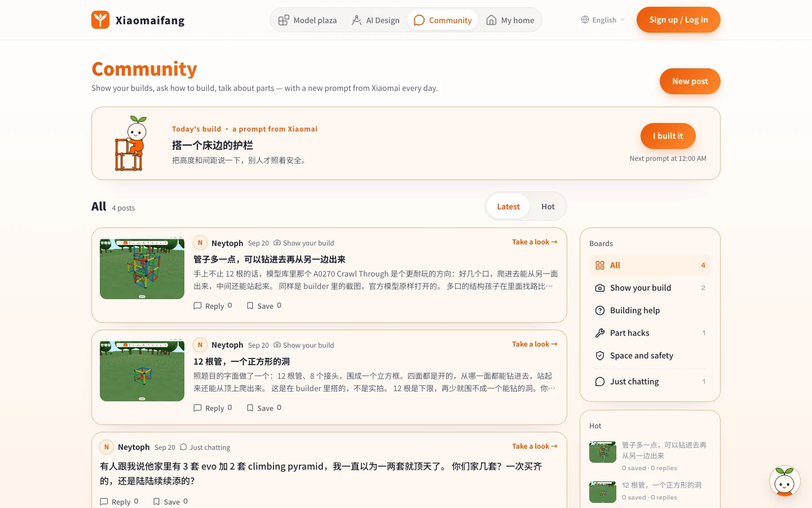Click the camera icon beside Show your build board
812x508 pixels.
tap(600, 288)
